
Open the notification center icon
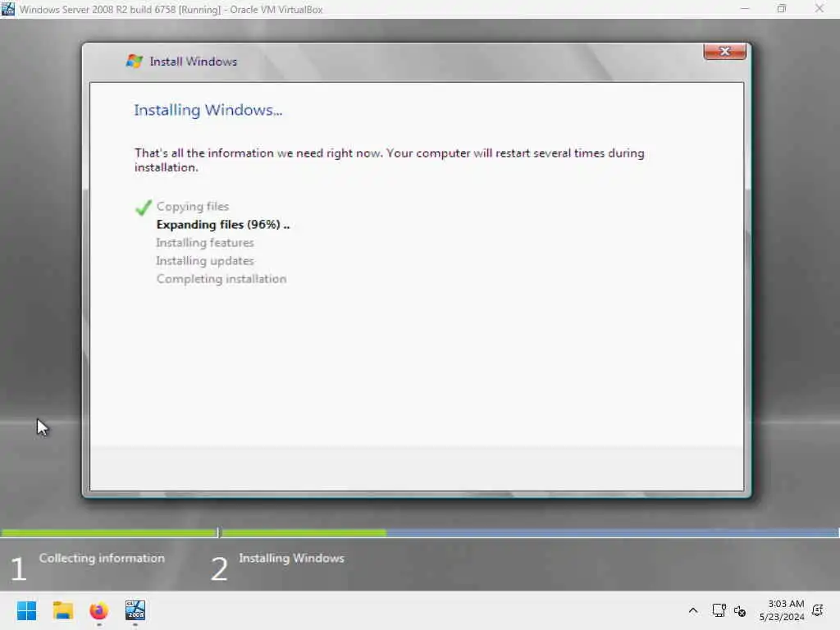(818, 610)
